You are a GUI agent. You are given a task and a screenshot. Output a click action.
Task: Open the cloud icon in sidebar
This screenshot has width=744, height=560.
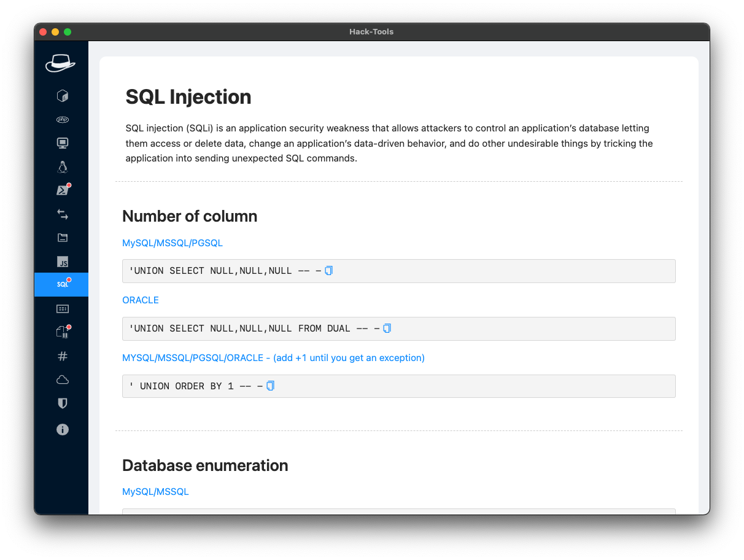62,379
